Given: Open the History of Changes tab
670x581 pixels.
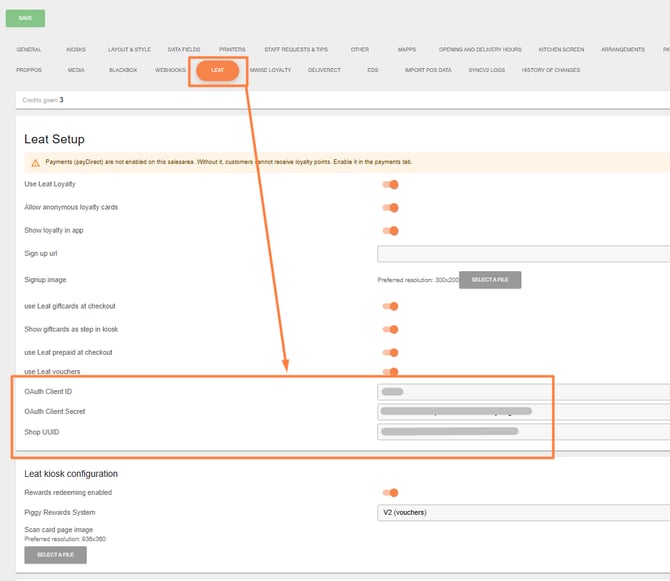Looking at the screenshot, I should pos(550,70).
